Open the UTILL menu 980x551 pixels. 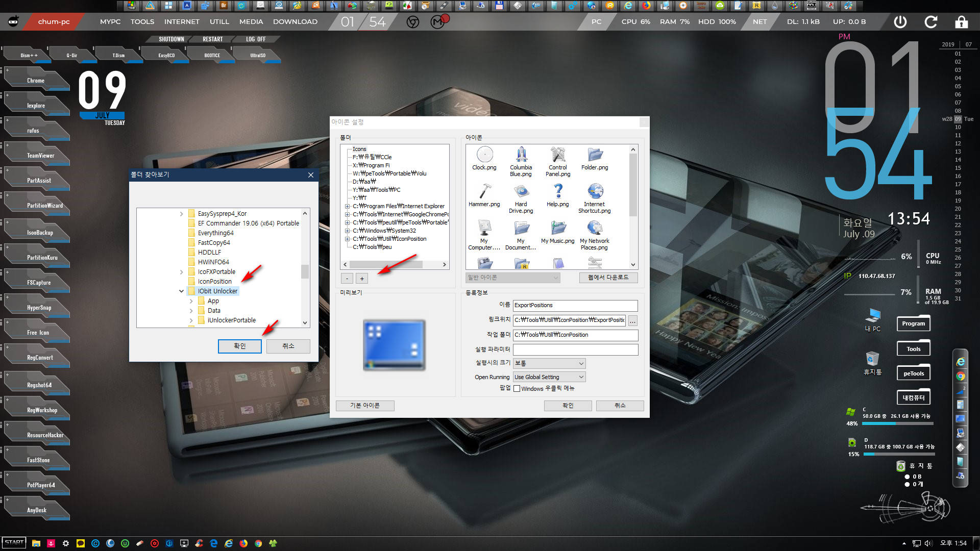pyautogui.click(x=219, y=22)
